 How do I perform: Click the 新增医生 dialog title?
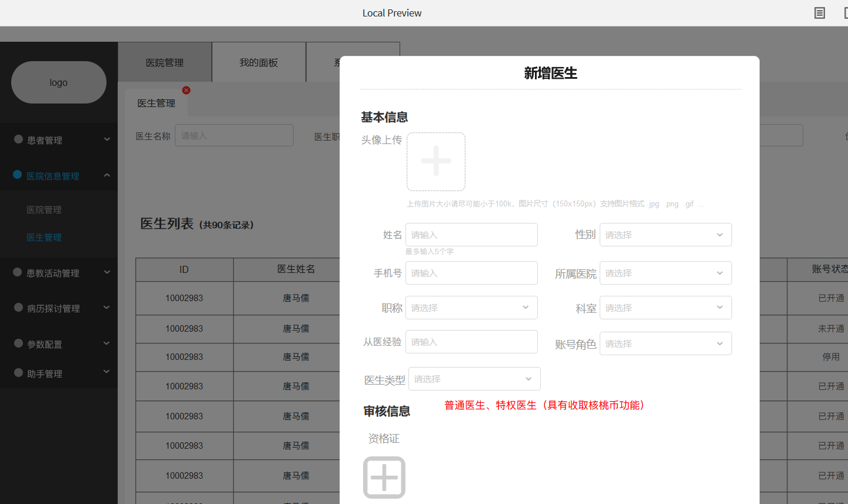[x=551, y=73]
